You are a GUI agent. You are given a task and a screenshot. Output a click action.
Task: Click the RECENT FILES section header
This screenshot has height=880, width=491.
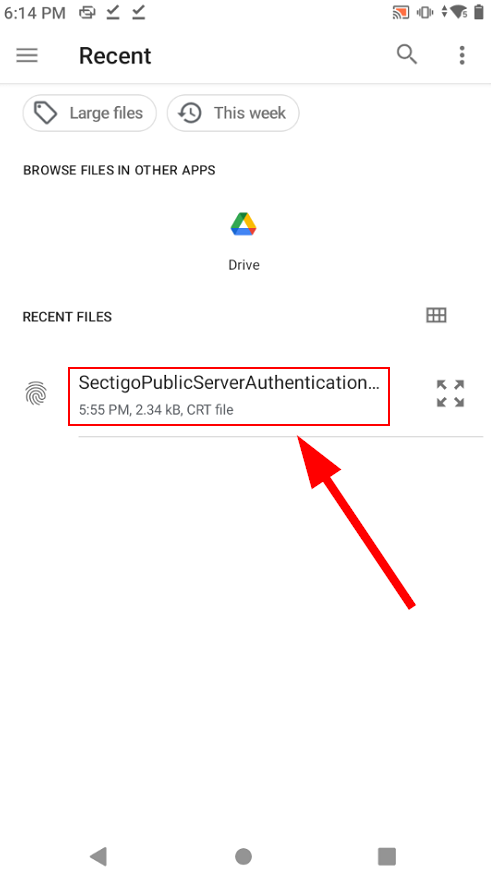[67, 317]
